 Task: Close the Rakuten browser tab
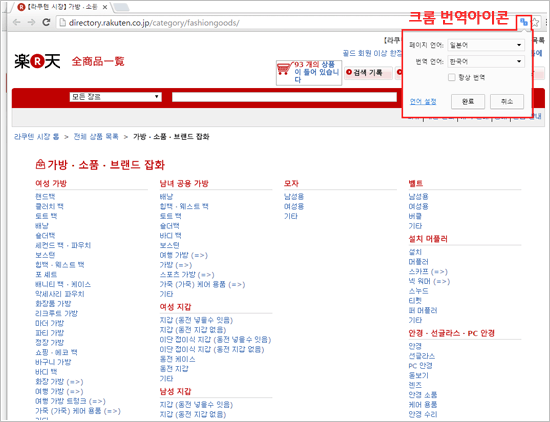click(105, 7)
